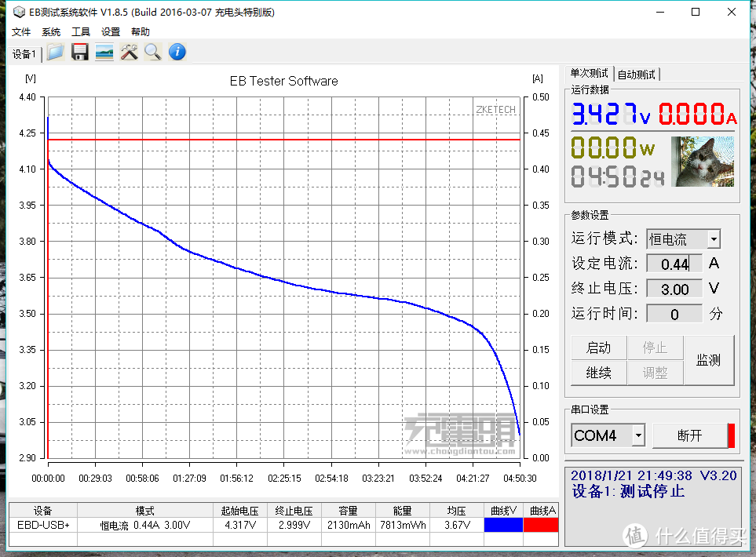This screenshot has height=557, width=756.
Task: Click the 设定电流 input field
Action: coord(674,264)
